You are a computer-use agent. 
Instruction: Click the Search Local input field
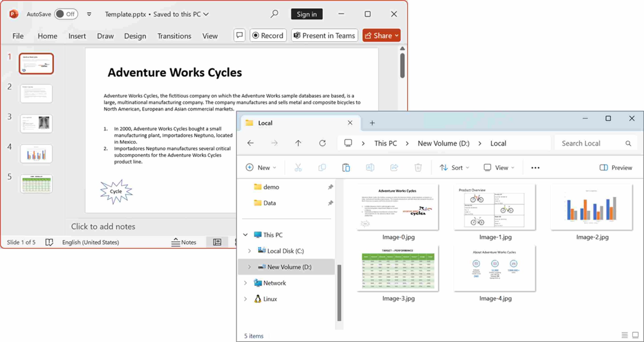(596, 143)
